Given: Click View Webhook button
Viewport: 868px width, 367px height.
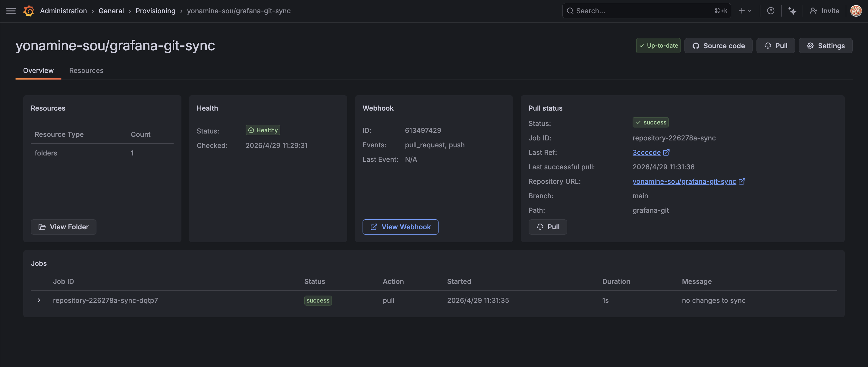Looking at the screenshot, I should pyautogui.click(x=400, y=227).
